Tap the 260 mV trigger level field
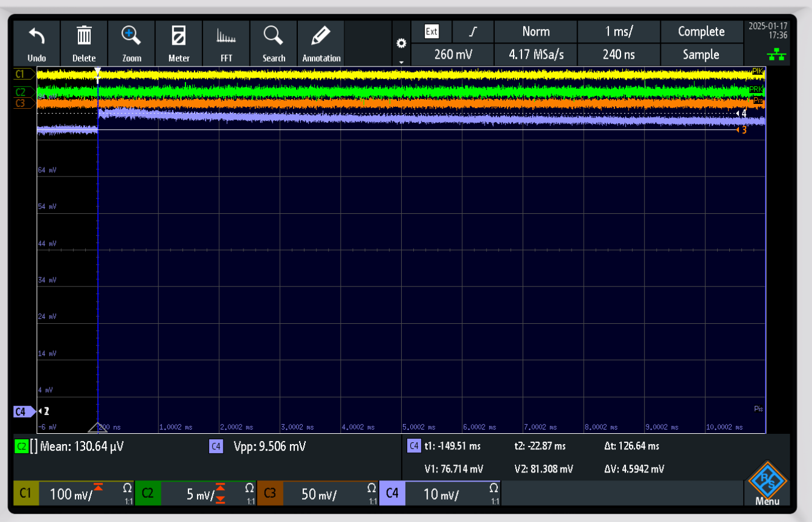The image size is (812, 522). click(453, 54)
